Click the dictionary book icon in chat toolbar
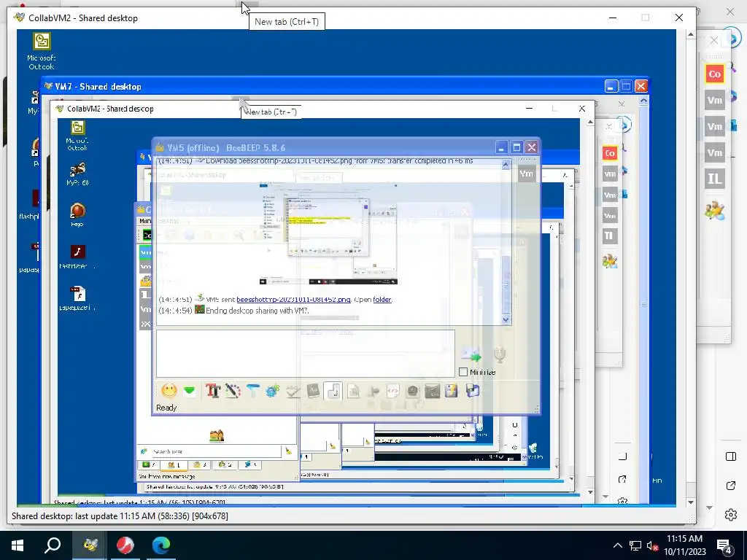The width and height of the screenshot is (747, 560). point(312,391)
